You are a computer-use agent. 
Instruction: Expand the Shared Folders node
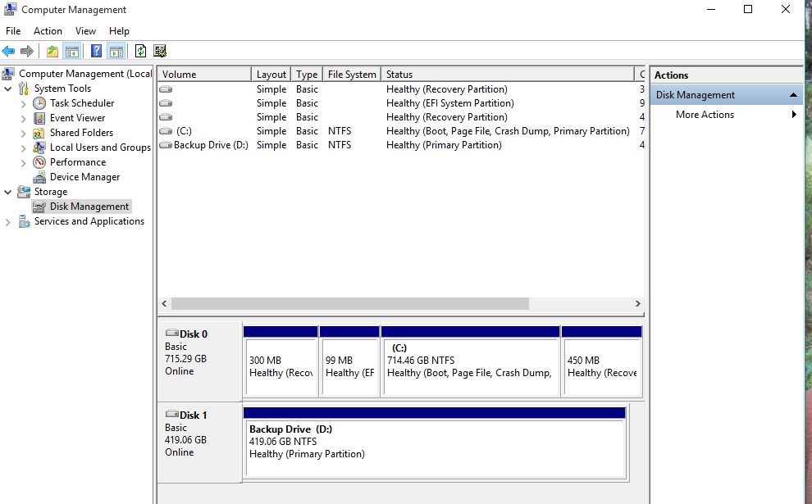[23, 133]
